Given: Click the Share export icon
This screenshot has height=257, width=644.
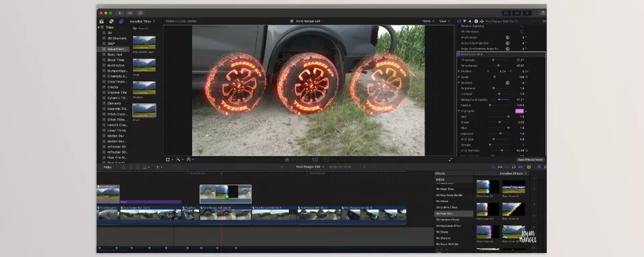Looking at the screenshot, I should pyautogui.click(x=543, y=13).
